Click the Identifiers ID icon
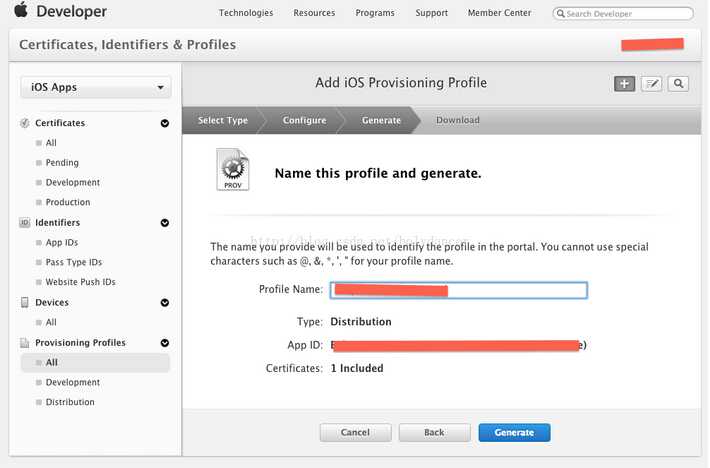This screenshot has width=710, height=468. [x=24, y=223]
